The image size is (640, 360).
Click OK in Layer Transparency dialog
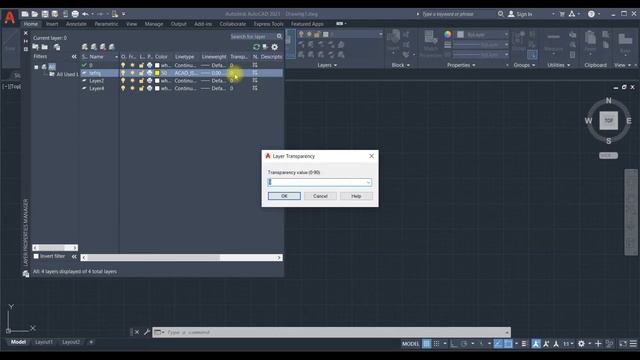click(x=284, y=196)
